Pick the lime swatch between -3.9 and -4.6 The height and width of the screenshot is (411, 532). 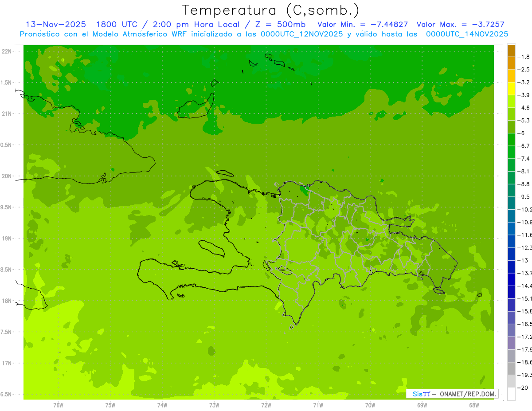[511, 102]
